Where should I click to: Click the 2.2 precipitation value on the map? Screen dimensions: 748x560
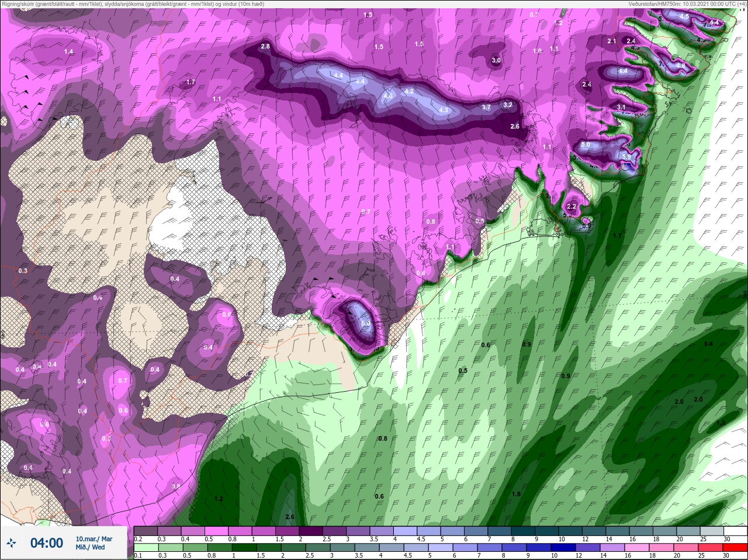tap(572, 206)
